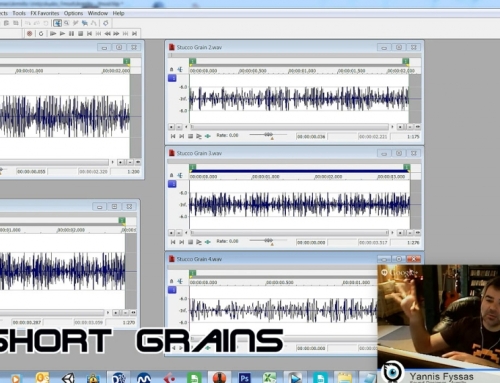
Task: Click right green marker in Stucco Grain 2 ruler
Action: click(406, 61)
